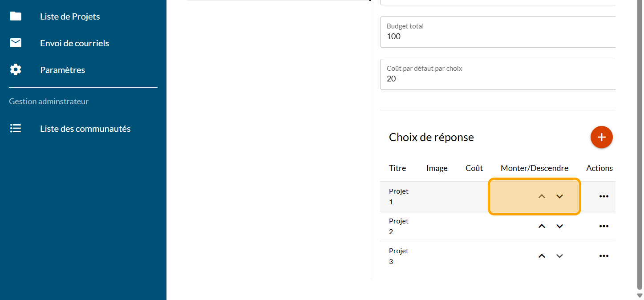Open Liste des communautés link
The height and width of the screenshot is (300, 644).
click(x=85, y=129)
